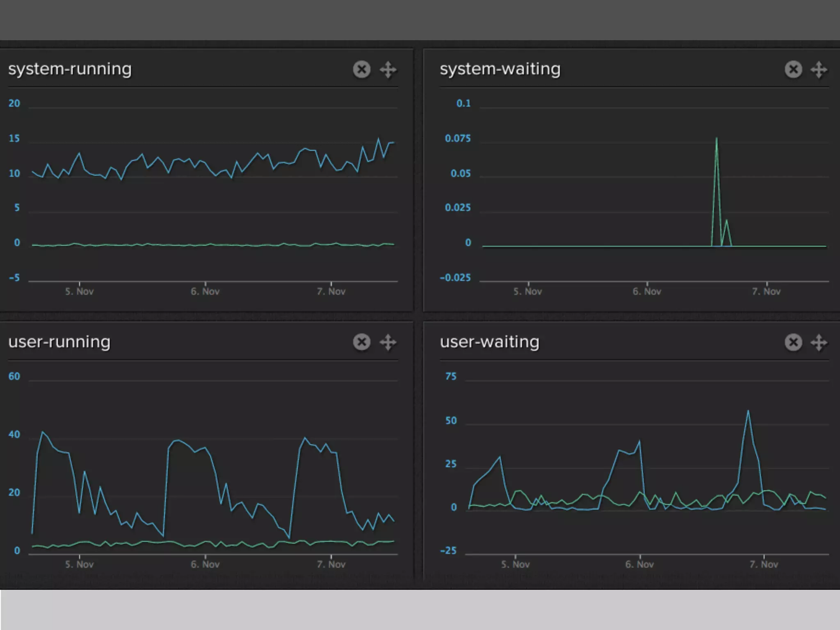The width and height of the screenshot is (840, 630).
Task: Dismiss the user-waiting panel
Action: (x=793, y=342)
